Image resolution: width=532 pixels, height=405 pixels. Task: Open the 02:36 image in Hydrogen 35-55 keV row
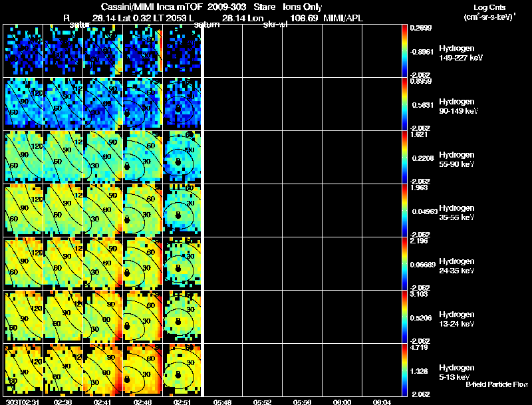[63, 211]
